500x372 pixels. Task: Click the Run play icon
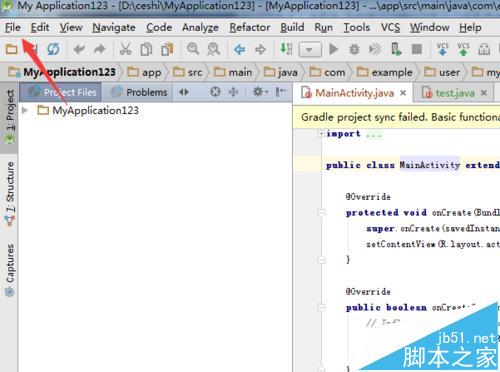(x=333, y=49)
